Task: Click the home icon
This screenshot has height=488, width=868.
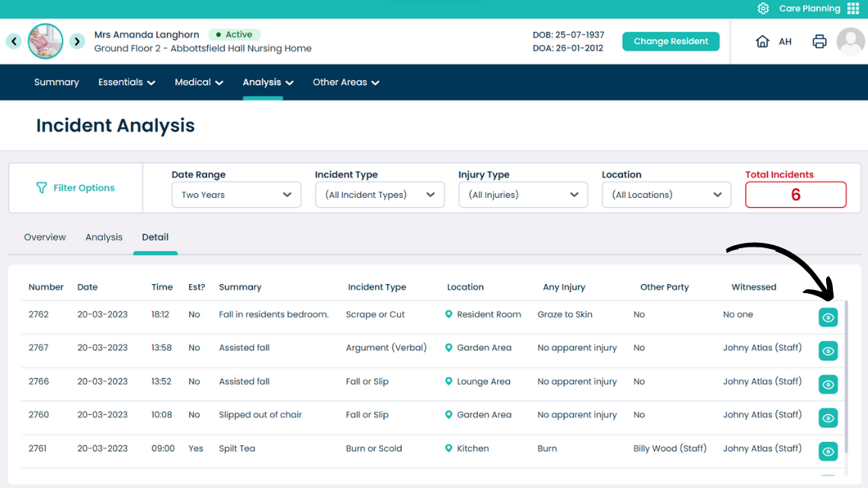Action: [x=762, y=42]
